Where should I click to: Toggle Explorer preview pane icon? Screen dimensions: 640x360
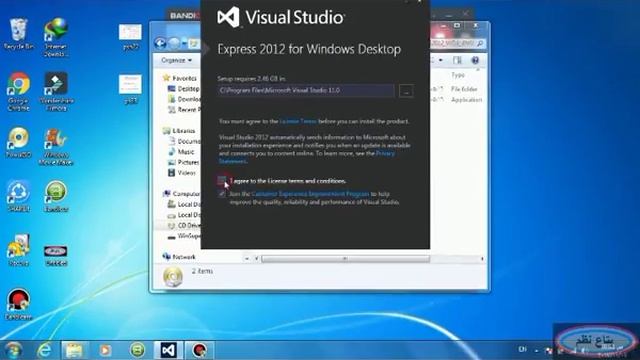457,60
